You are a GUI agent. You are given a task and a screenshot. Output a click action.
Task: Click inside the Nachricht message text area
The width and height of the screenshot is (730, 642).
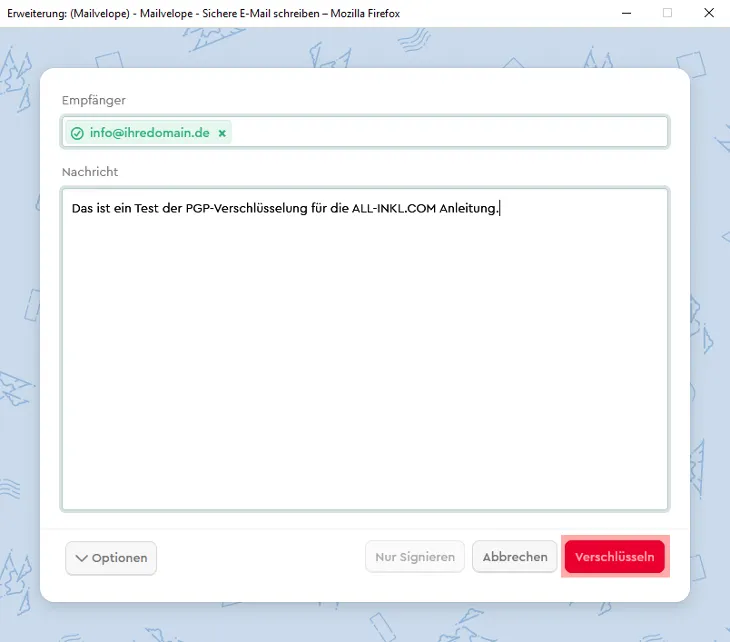(365, 349)
